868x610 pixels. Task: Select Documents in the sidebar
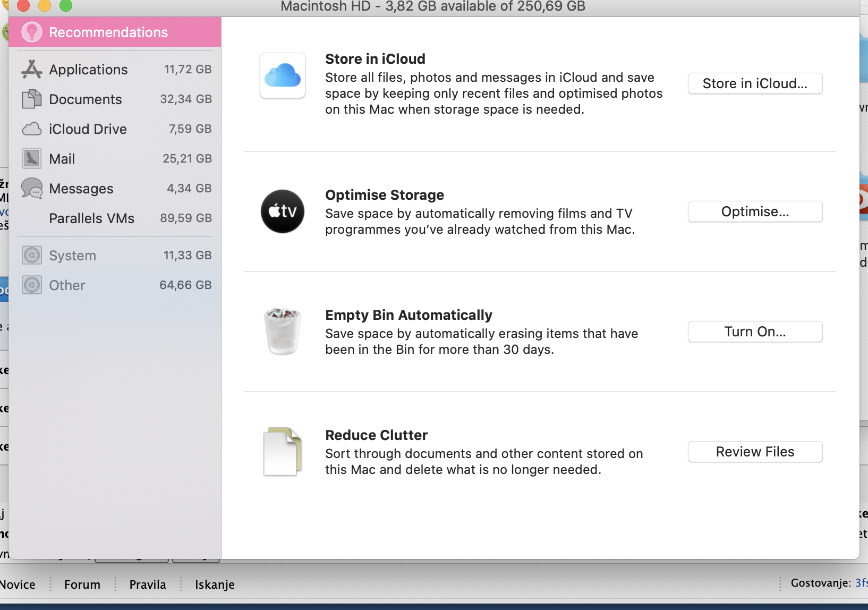click(115, 99)
